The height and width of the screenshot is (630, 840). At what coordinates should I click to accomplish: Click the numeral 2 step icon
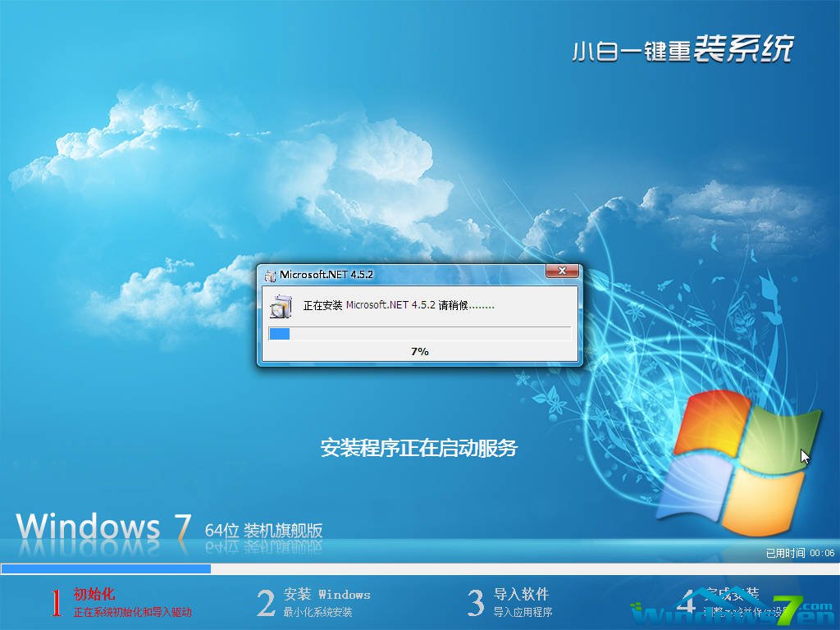(x=265, y=601)
